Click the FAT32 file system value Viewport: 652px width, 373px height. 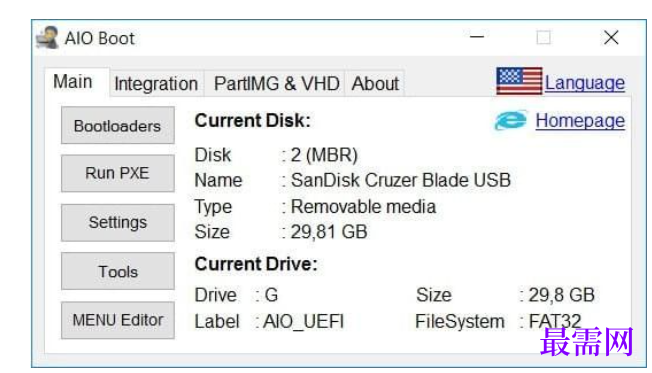point(554,321)
